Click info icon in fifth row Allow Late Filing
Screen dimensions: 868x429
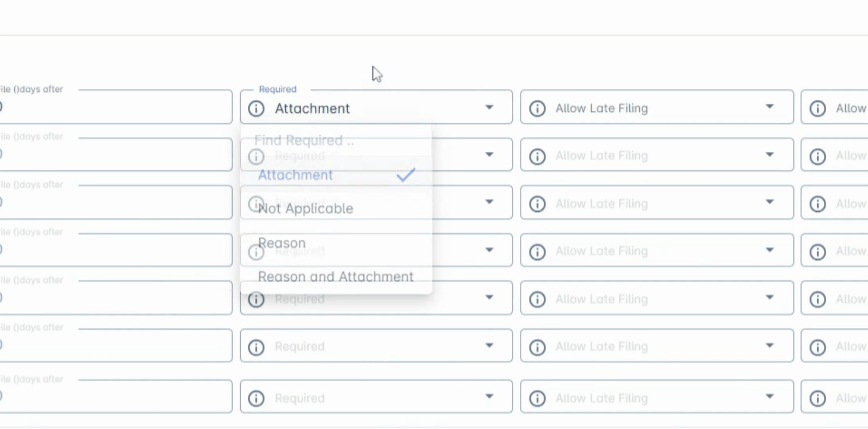point(537,299)
